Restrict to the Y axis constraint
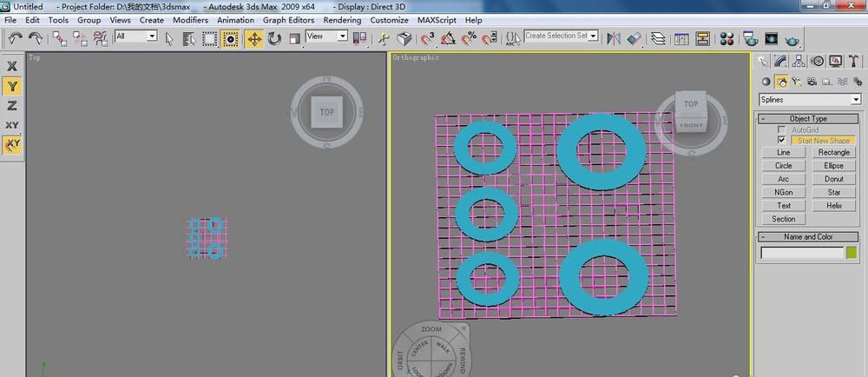The width and height of the screenshot is (868, 377). click(x=12, y=86)
